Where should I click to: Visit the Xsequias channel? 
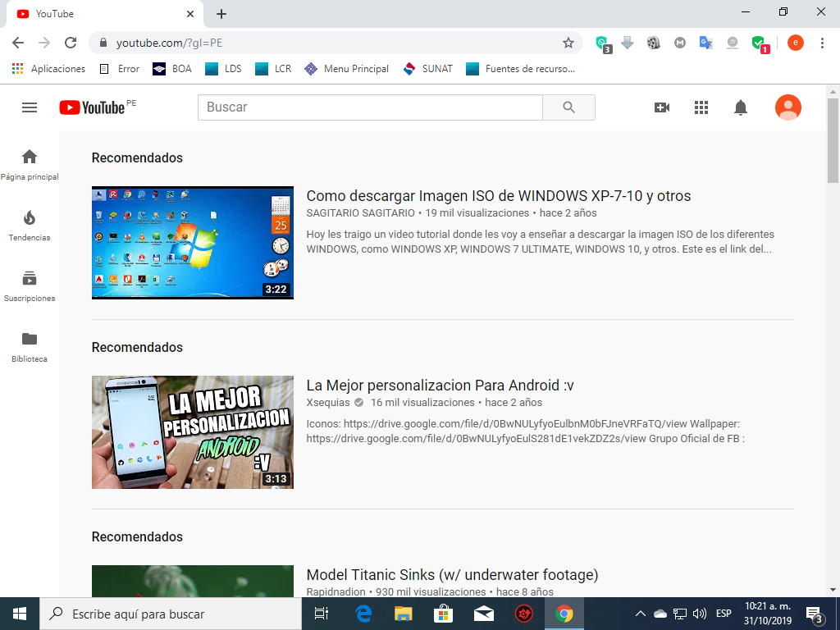[x=328, y=403]
